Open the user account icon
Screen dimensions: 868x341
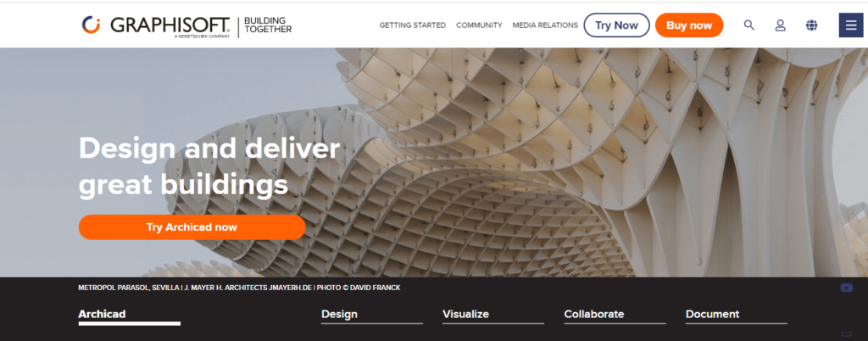(780, 25)
